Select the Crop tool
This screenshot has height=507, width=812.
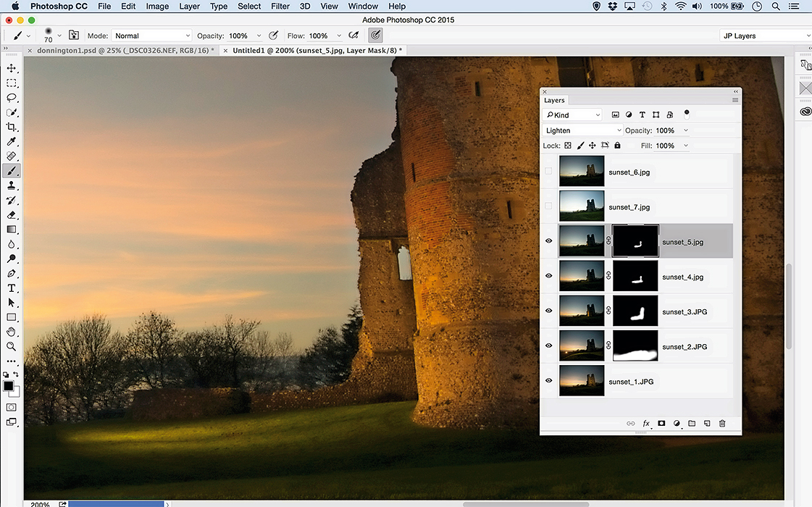click(12, 127)
